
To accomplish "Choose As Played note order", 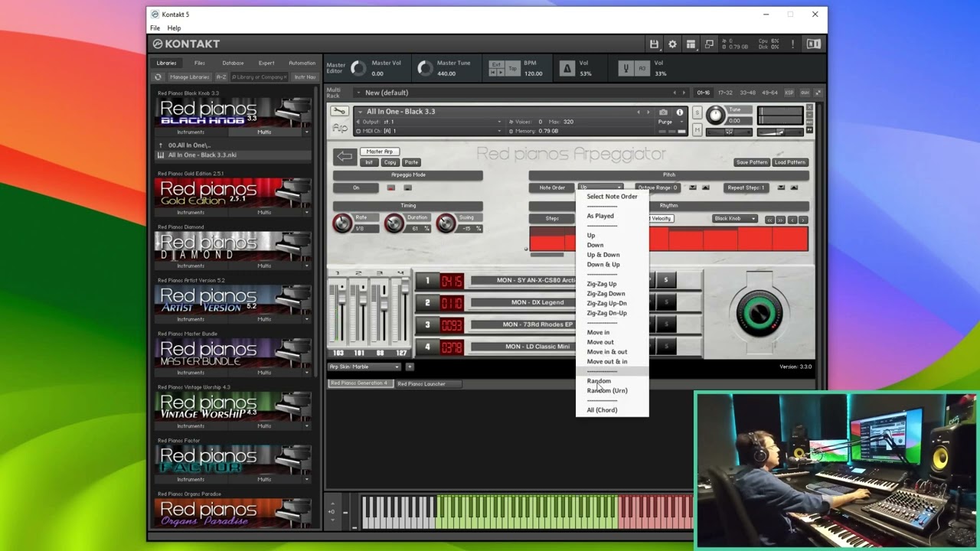I will [x=600, y=216].
